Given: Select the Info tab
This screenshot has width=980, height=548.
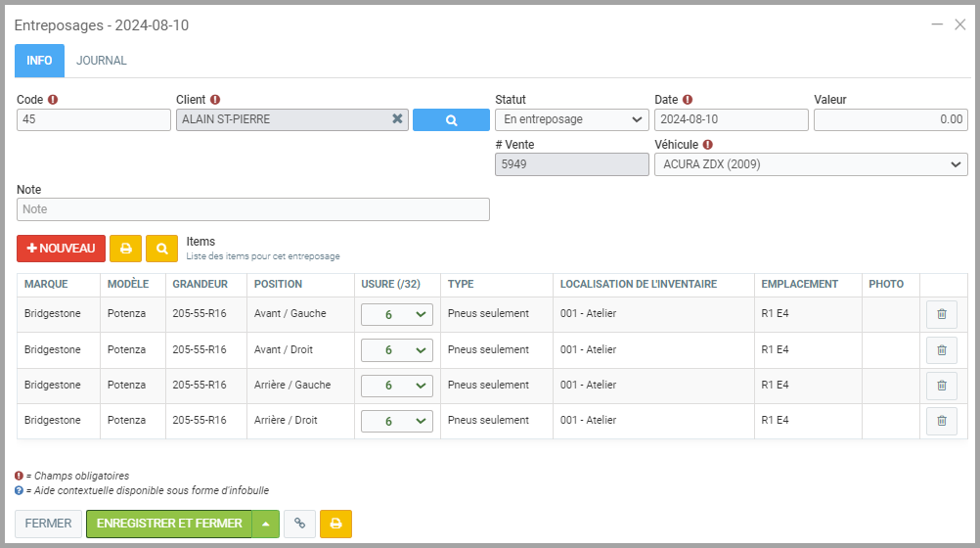Looking at the screenshot, I should click(x=39, y=61).
